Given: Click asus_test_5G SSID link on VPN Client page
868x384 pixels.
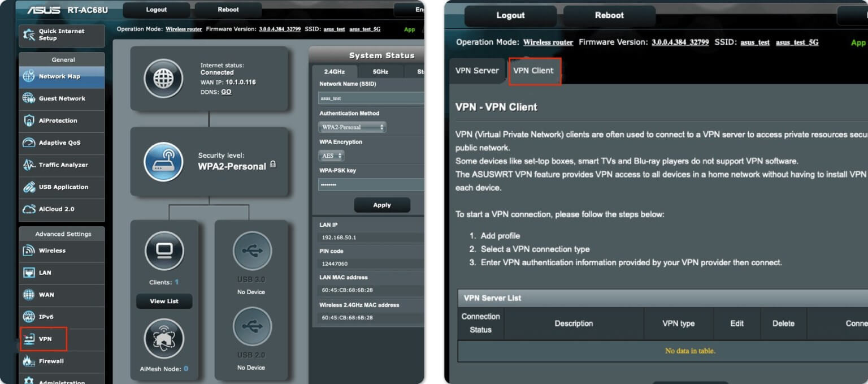Looking at the screenshot, I should tap(797, 42).
